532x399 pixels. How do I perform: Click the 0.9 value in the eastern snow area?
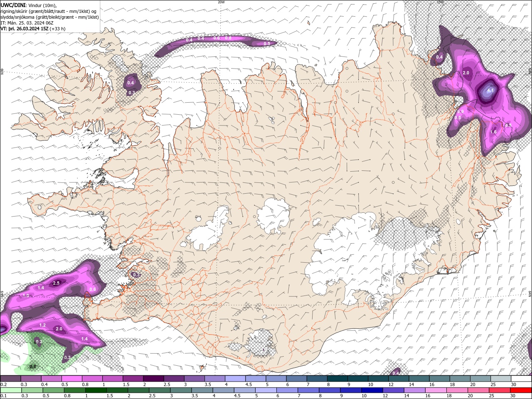[x=461, y=111]
